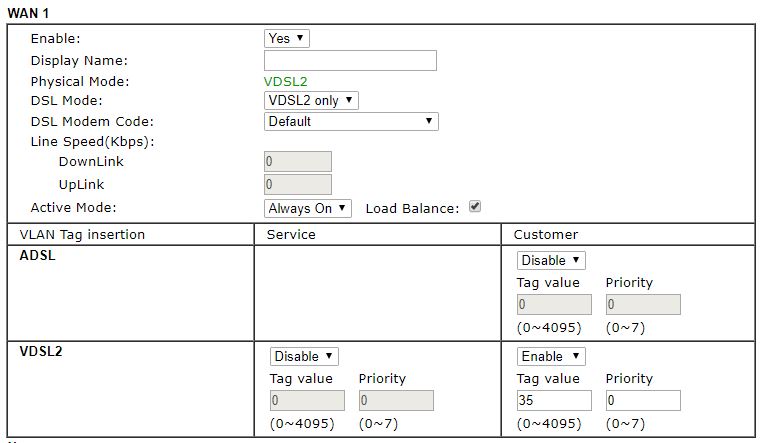Click the ADSL Customer Priority field
Image resolution: width=762 pixels, height=443 pixels.
click(643, 305)
